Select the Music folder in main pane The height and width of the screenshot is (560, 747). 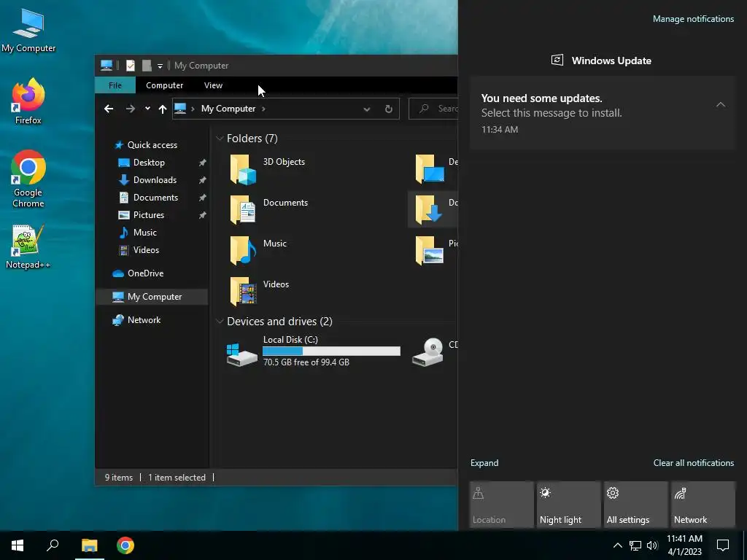click(259, 251)
